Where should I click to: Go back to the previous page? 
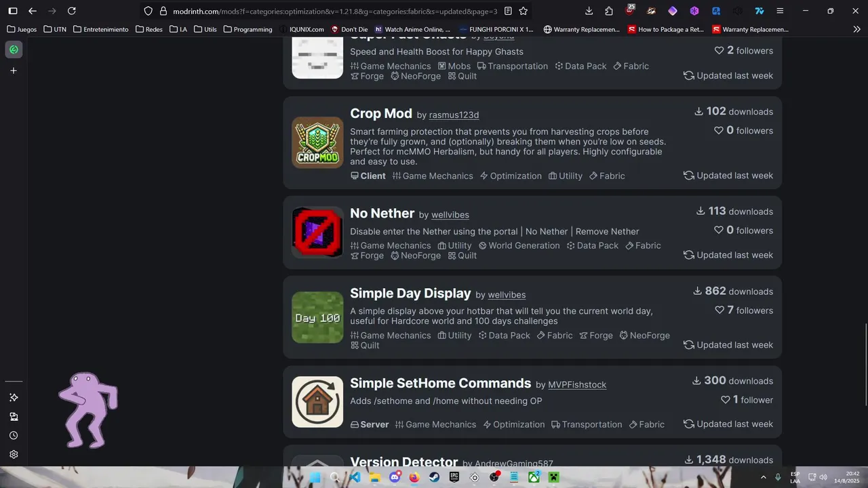tap(33, 11)
